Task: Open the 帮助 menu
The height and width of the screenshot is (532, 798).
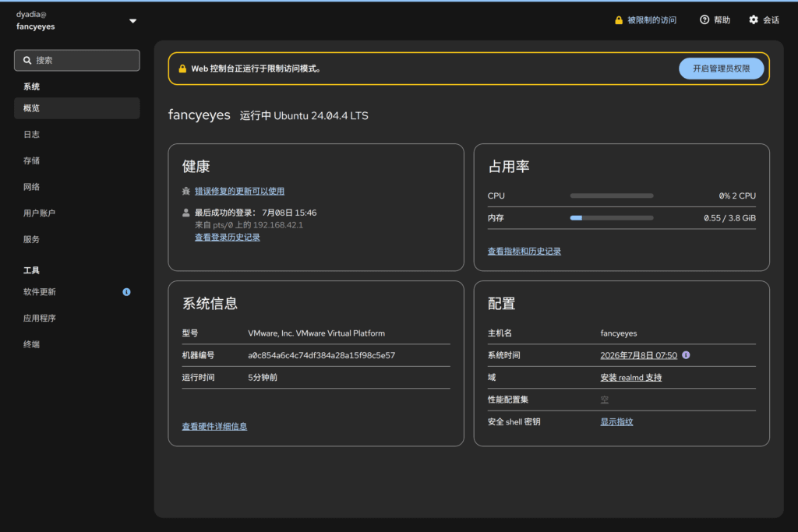Action: tap(715, 19)
